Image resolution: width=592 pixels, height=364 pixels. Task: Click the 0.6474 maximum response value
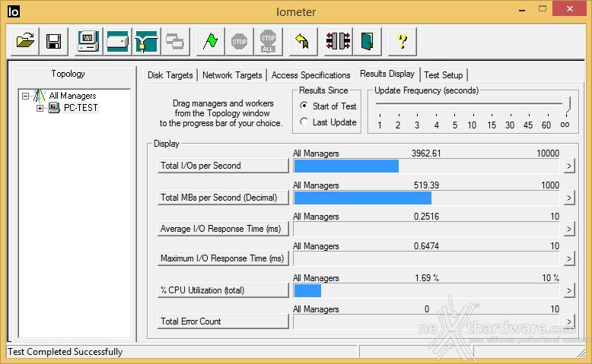426,246
